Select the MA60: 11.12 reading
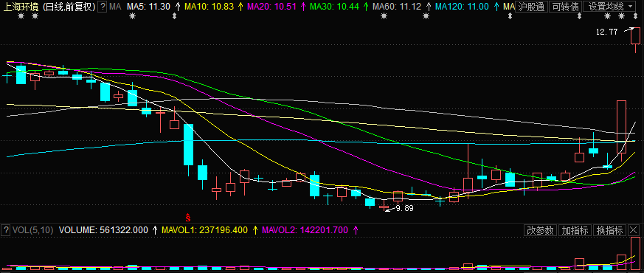Screen dimensions: 644x273 pyautogui.click(x=396, y=6)
